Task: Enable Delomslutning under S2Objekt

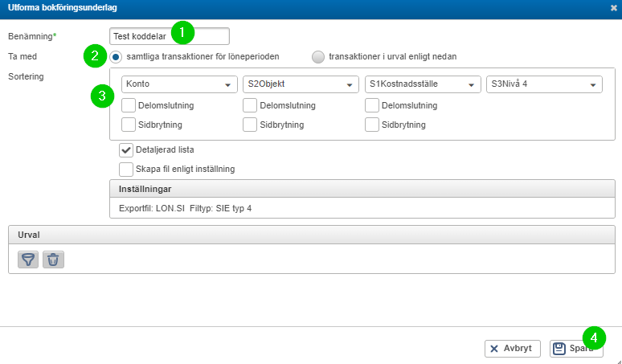Action: click(x=250, y=105)
